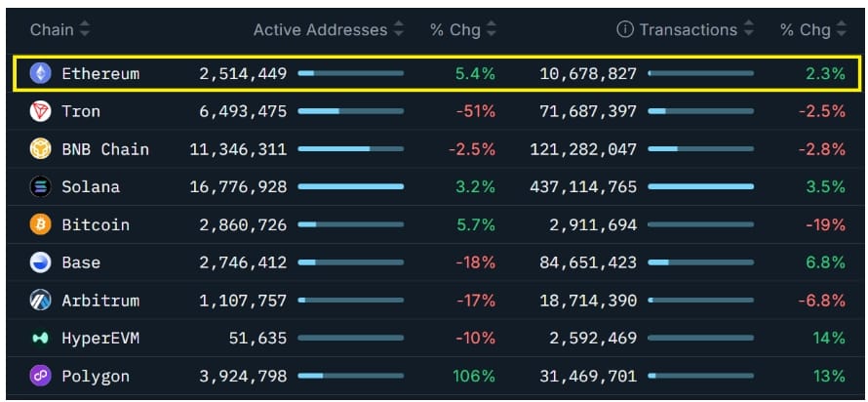868x402 pixels.
Task: Sort the Transactions % Chg column
Action: pos(842,29)
